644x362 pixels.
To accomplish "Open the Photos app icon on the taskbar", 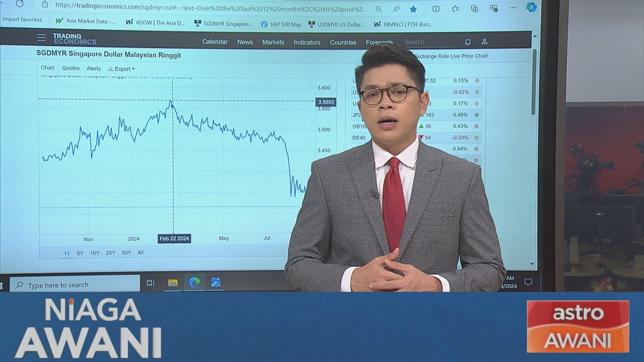I will click(216, 283).
